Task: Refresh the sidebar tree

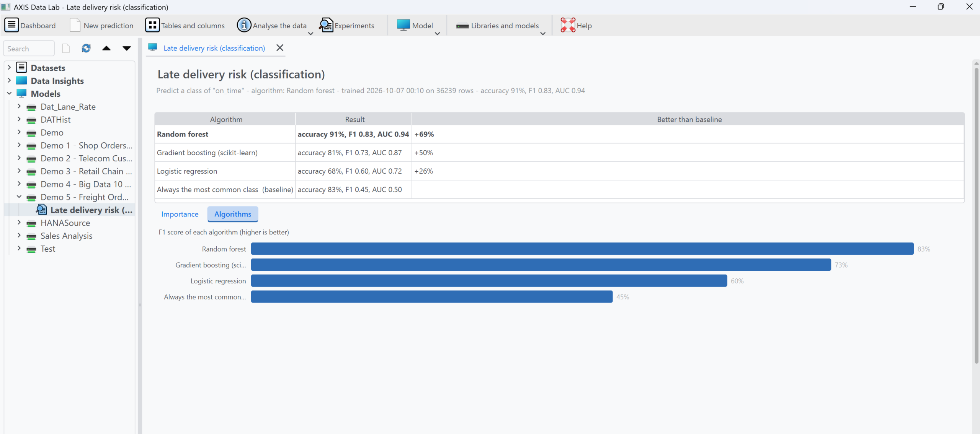Action: [86, 48]
